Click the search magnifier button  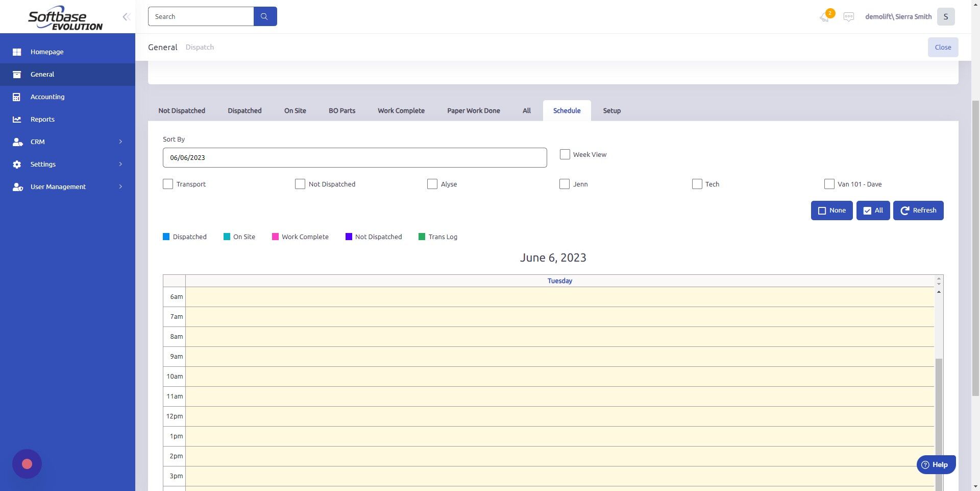tap(265, 16)
